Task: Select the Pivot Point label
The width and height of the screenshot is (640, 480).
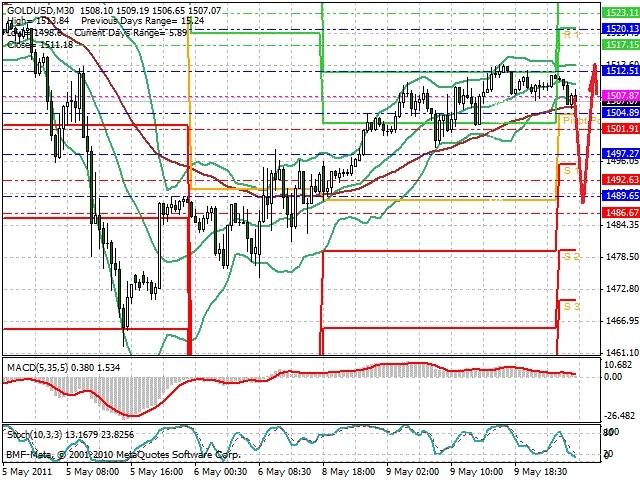Action: 582,121
